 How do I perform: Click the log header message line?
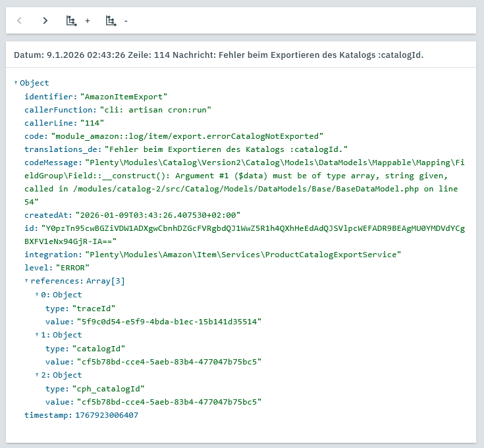pyautogui.click(x=219, y=55)
